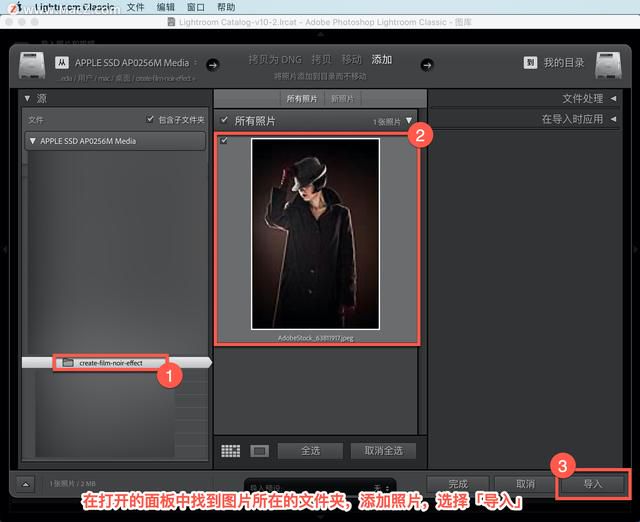Click the arrow icon after the source name
Viewport: 640px width, 522px height.
pyautogui.click(x=212, y=65)
